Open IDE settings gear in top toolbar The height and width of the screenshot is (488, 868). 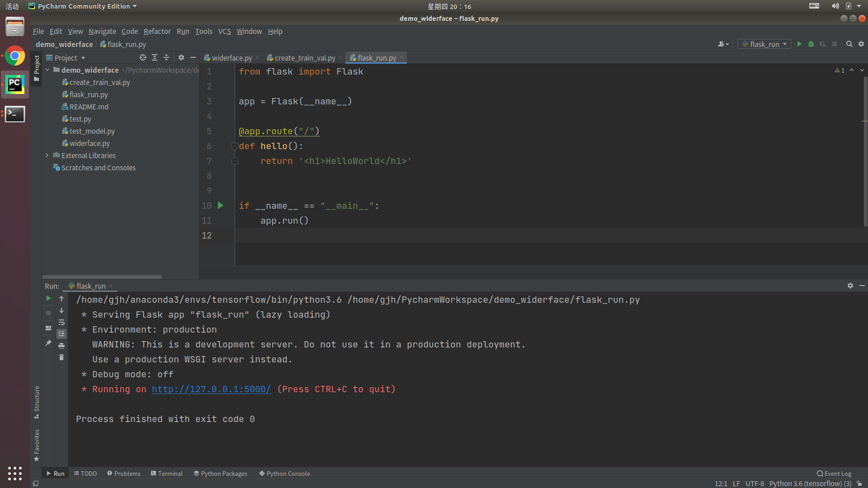(861, 44)
